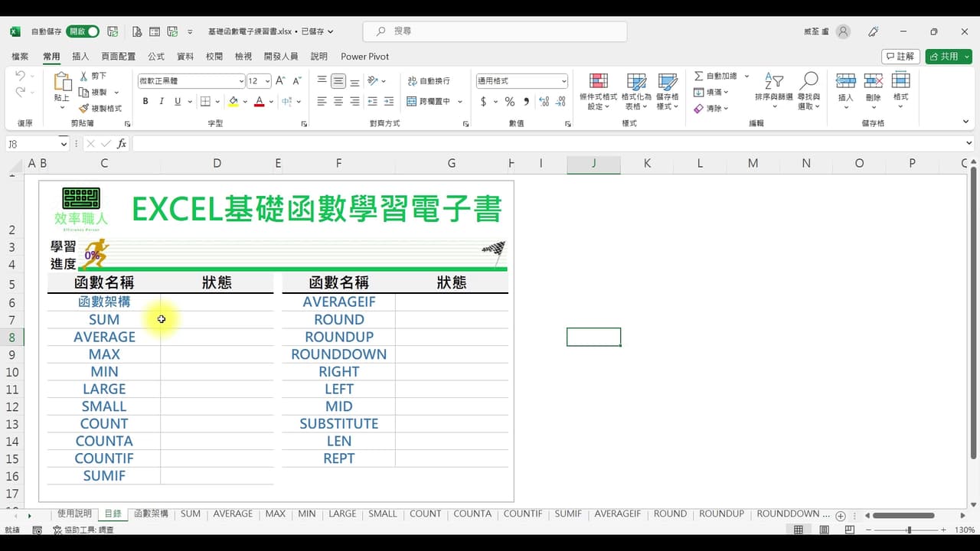Adjust the zoom slider at bottom right

[910, 529]
